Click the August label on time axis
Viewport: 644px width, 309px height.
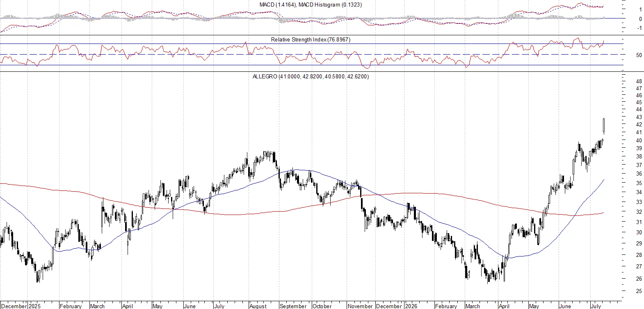pos(258,306)
